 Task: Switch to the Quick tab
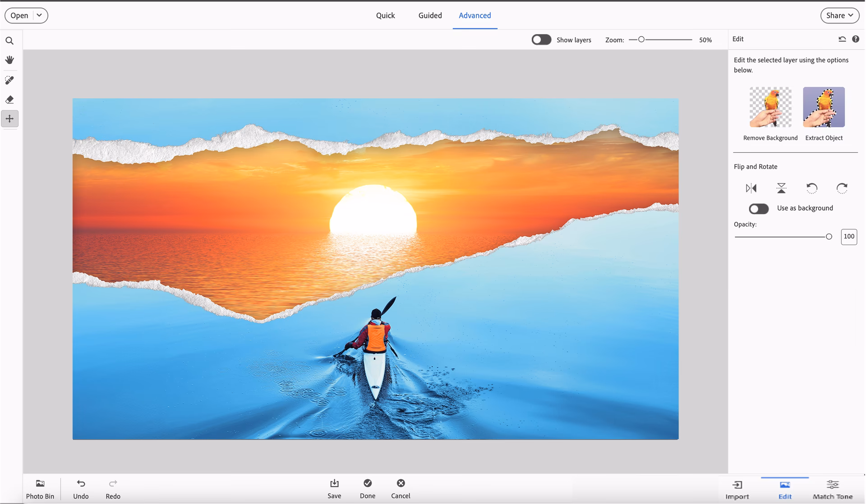coord(385,15)
